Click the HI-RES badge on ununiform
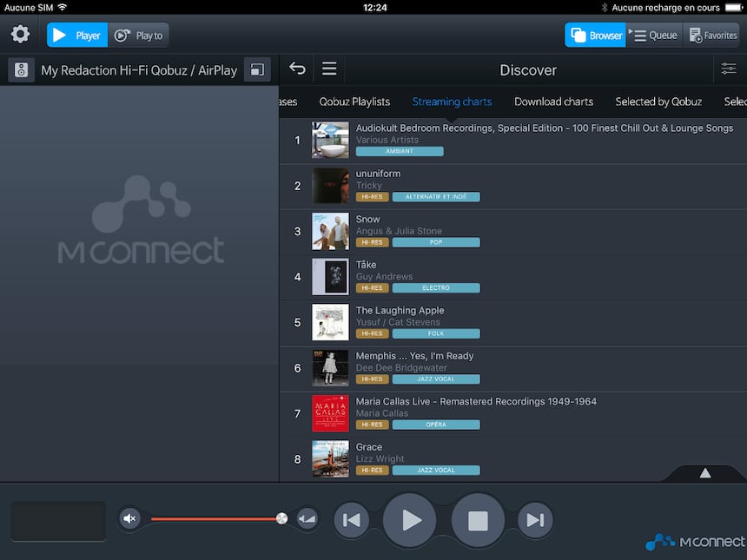 click(372, 197)
